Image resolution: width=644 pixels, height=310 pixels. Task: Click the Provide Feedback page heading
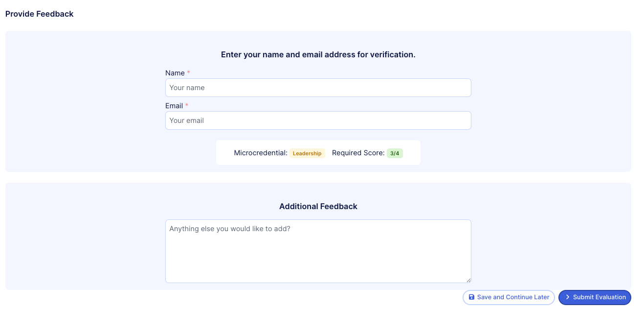(x=39, y=14)
